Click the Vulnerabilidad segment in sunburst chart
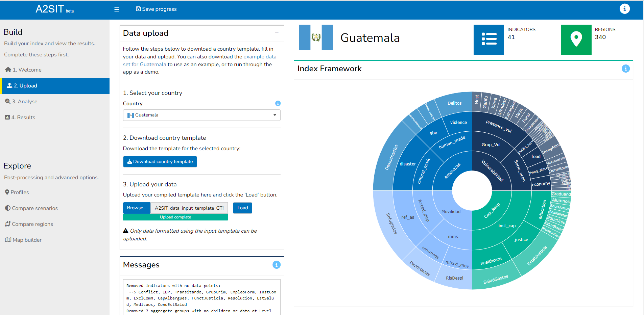The height and width of the screenshot is (315, 644). tap(492, 170)
